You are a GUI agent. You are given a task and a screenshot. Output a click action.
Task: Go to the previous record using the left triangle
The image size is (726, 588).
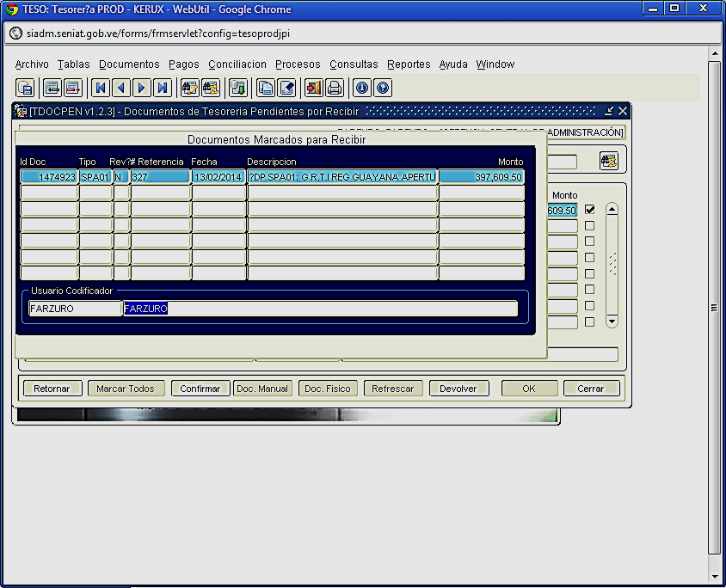point(121,88)
